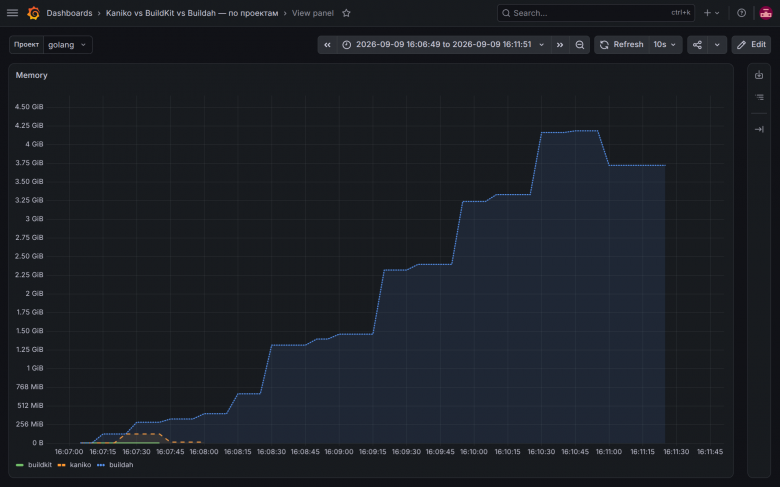Shift time range backward with double arrow

pos(327,45)
